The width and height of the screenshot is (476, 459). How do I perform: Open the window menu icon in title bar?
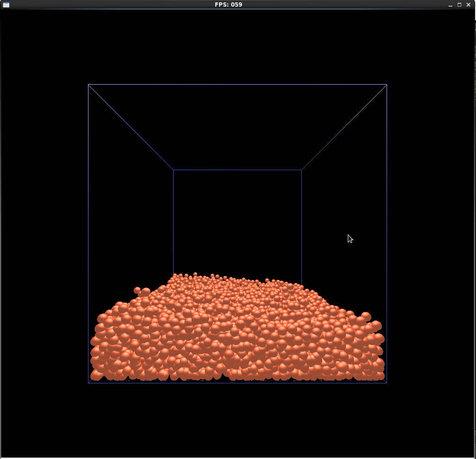(6, 5)
